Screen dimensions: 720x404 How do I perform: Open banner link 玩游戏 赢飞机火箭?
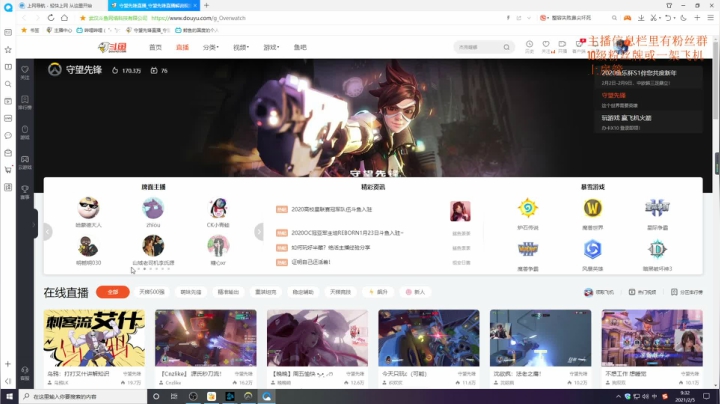626,118
